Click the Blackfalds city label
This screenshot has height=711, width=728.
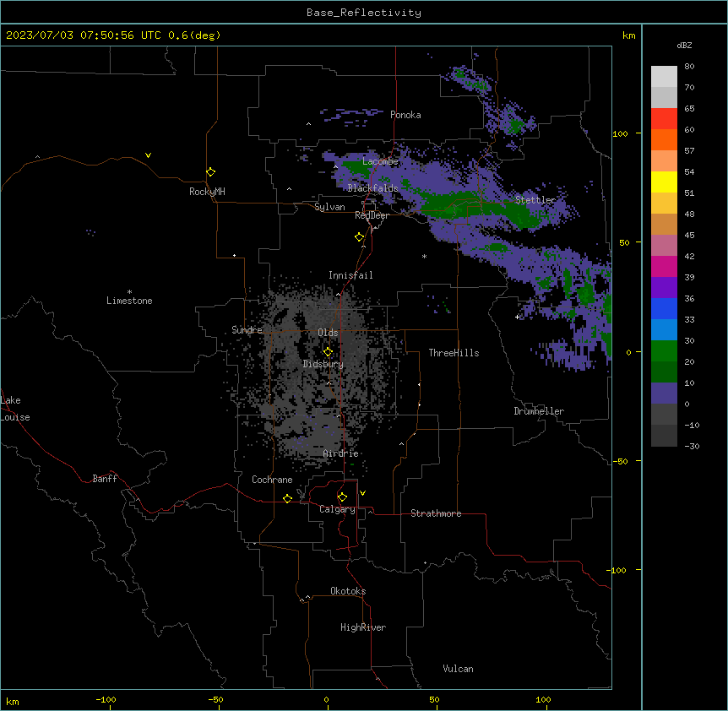click(x=372, y=188)
